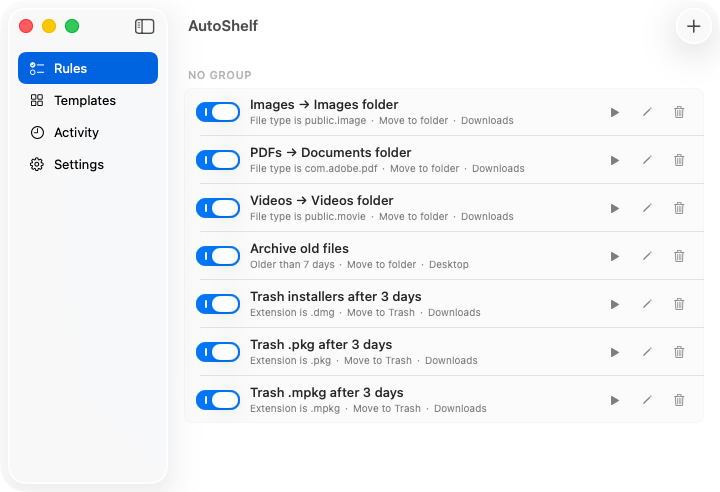Click 'Trash .mpkg after 3 days' title
The width and height of the screenshot is (720, 492).
pyautogui.click(x=326, y=393)
